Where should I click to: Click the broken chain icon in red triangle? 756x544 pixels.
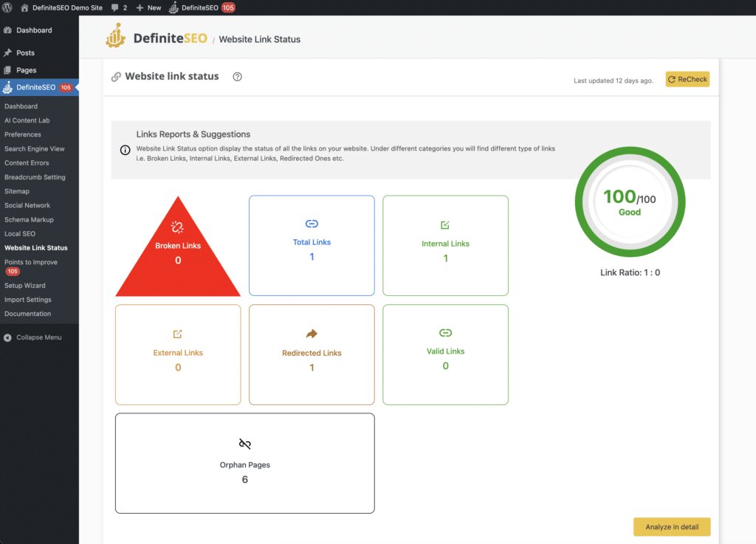click(x=177, y=227)
